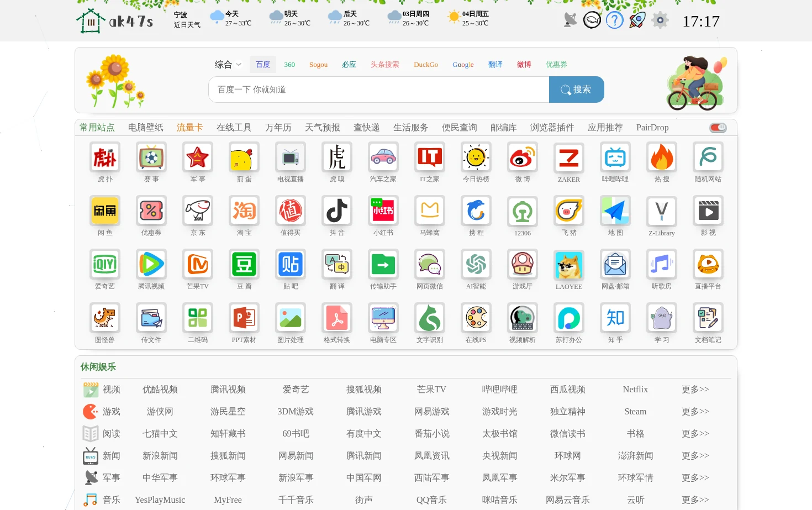Open the 热搜 flame icon
Viewport: 812px width, 510px height.
coord(662,157)
